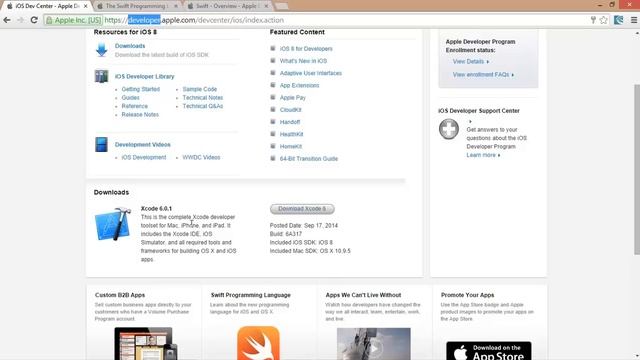
Task: Click the Swift bird logo
Action: click(x=258, y=343)
